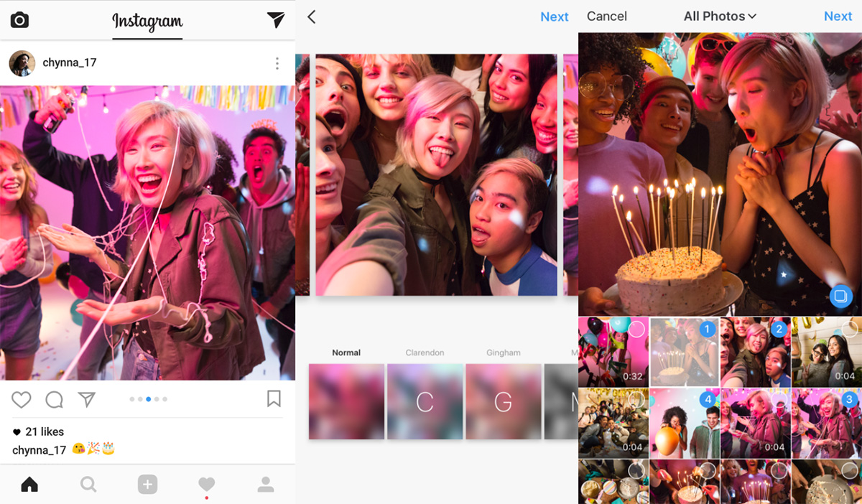Tick the circle on the group-photo 0:04 video
This screenshot has width=862, height=504.
point(636,399)
